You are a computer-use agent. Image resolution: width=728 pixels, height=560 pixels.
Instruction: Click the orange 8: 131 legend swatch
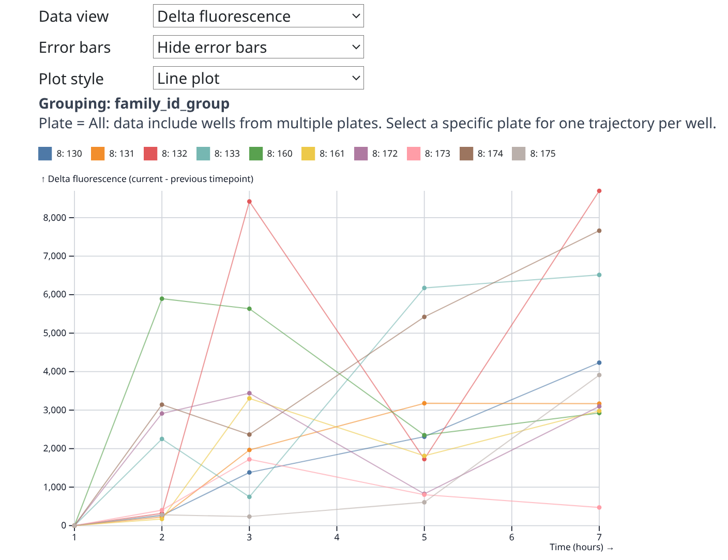(x=98, y=154)
